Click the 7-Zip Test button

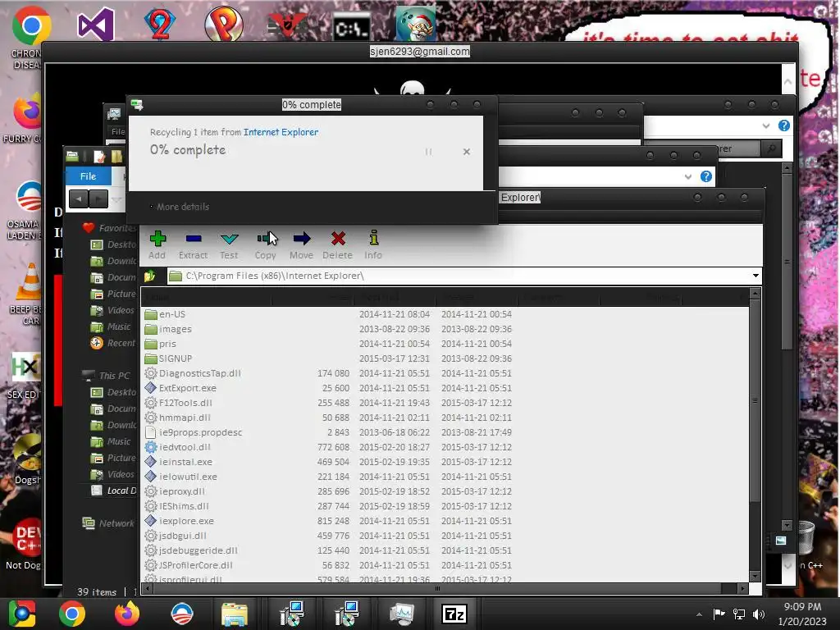coord(229,244)
